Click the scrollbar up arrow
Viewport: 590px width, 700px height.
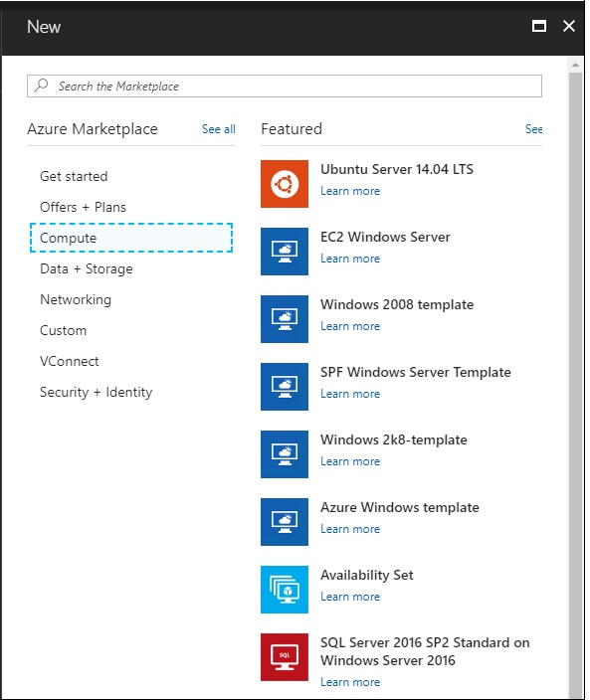(x=575, y=66)
